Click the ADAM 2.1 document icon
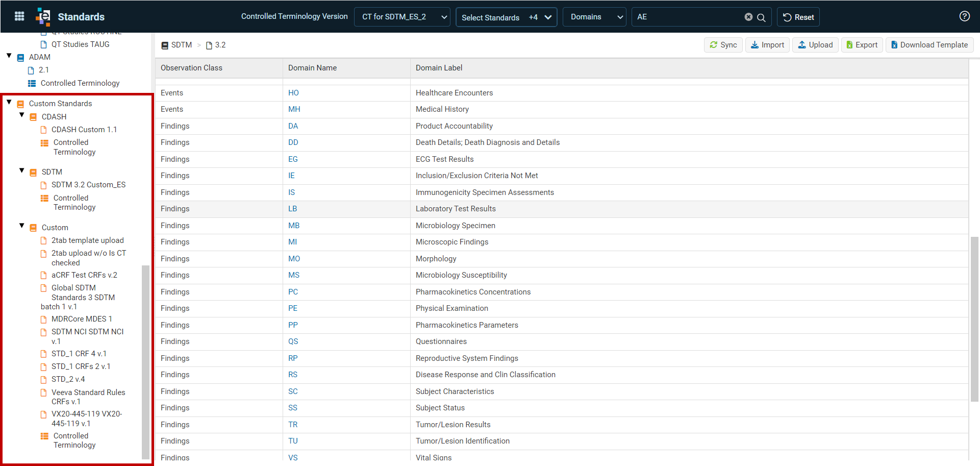The height and width of the screenshot is (466, 980). tap(31, 70)
